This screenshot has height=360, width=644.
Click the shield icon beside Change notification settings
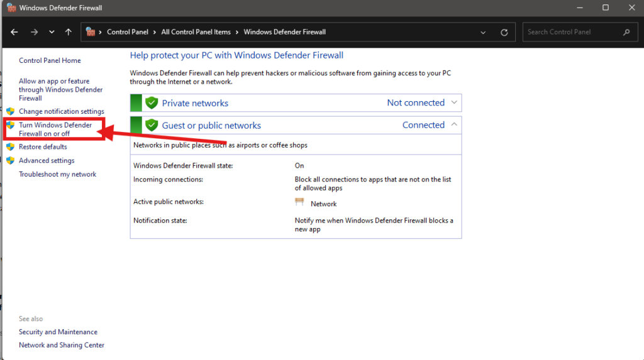click(11, 111)
